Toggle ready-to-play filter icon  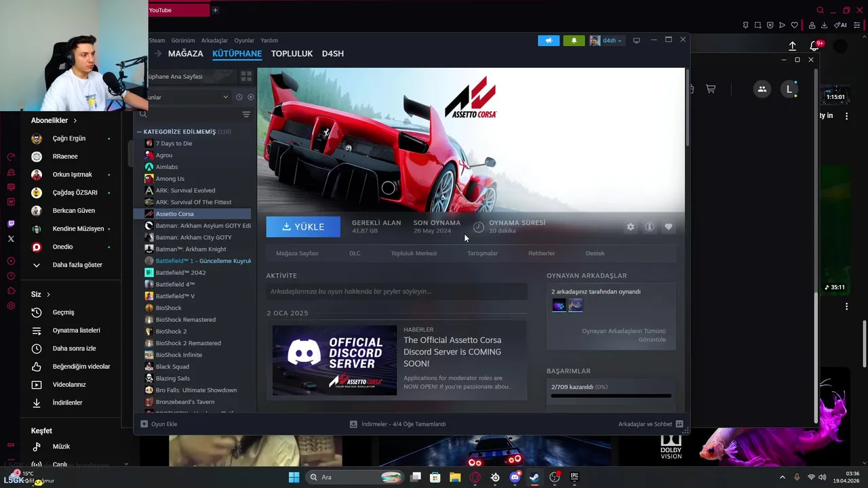[x=251, y=97]
